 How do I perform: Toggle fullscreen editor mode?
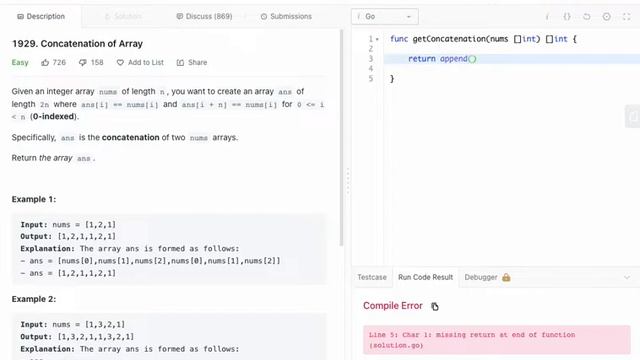pyautogui.click(x=627, y=16)
